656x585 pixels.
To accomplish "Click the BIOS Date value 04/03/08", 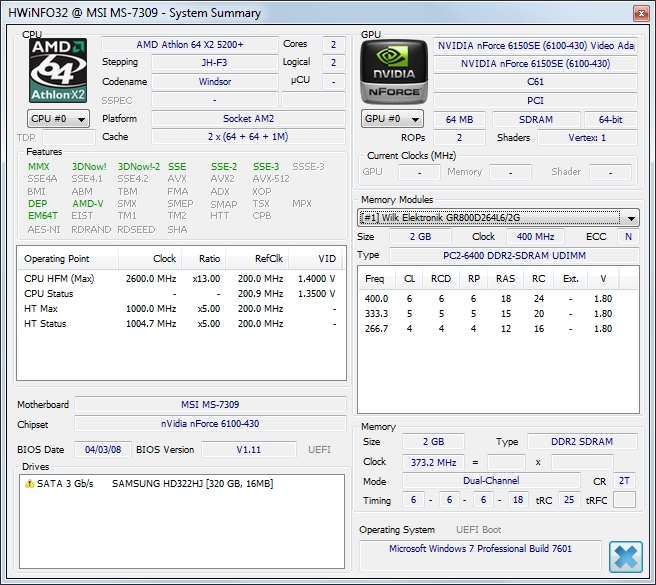I will click(103, 450).
